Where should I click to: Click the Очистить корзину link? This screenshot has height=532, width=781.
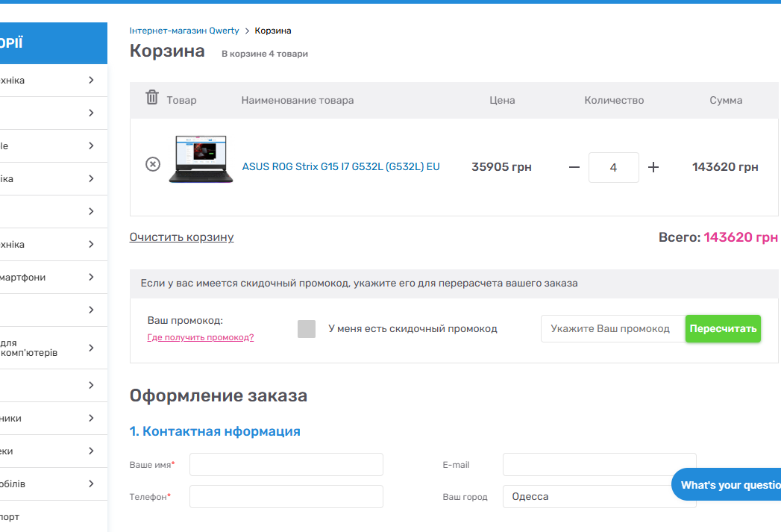181,237
